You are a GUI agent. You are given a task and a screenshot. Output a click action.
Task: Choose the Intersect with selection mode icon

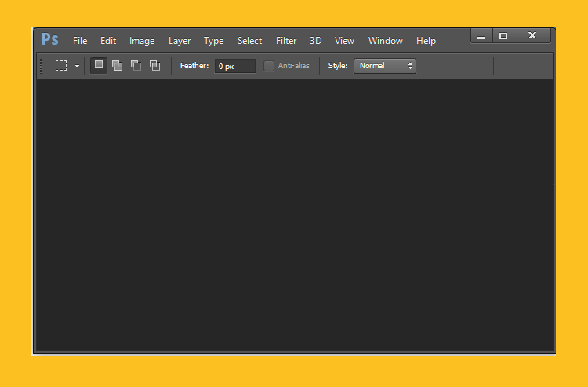point(154,66)
